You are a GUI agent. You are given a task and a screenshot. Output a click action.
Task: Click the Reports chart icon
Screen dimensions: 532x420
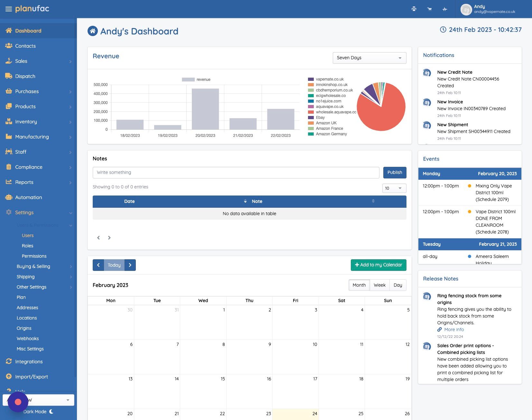(9, 182)
